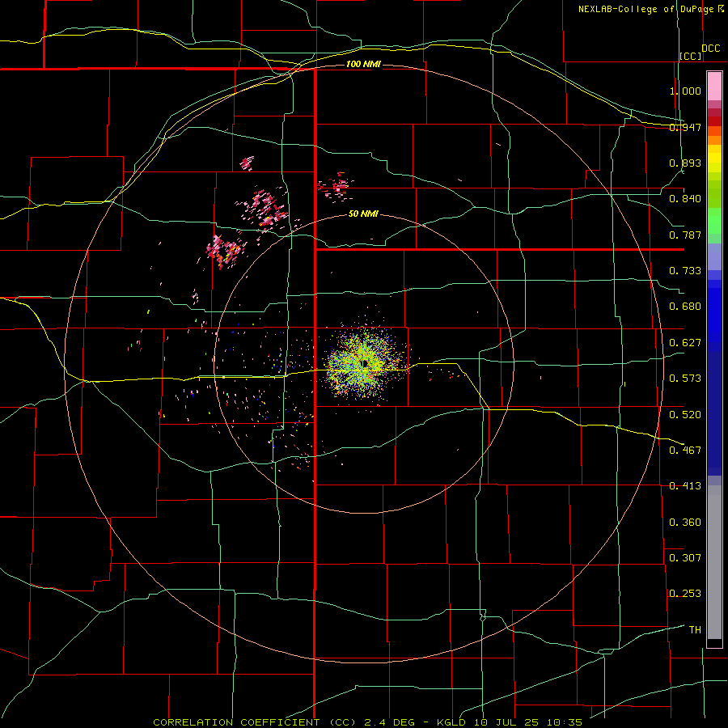Click the 0.893 color scale value
728x728 pixels.
685,163
